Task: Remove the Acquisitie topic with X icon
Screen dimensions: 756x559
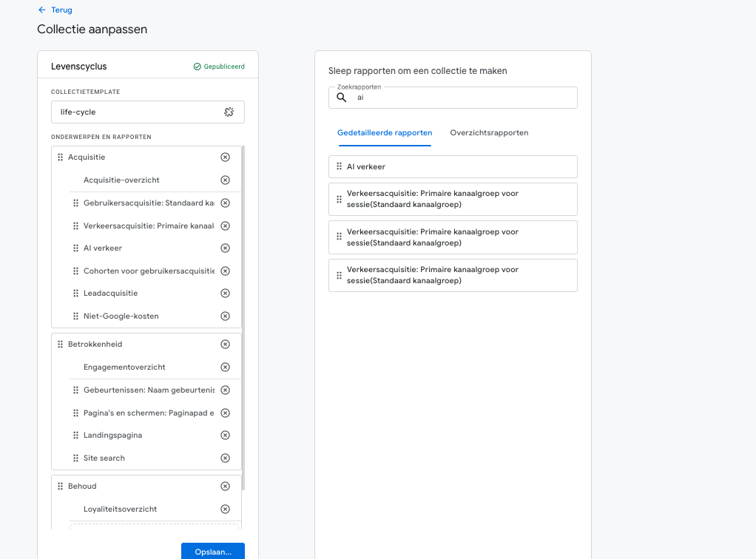Action: [225, 157]
